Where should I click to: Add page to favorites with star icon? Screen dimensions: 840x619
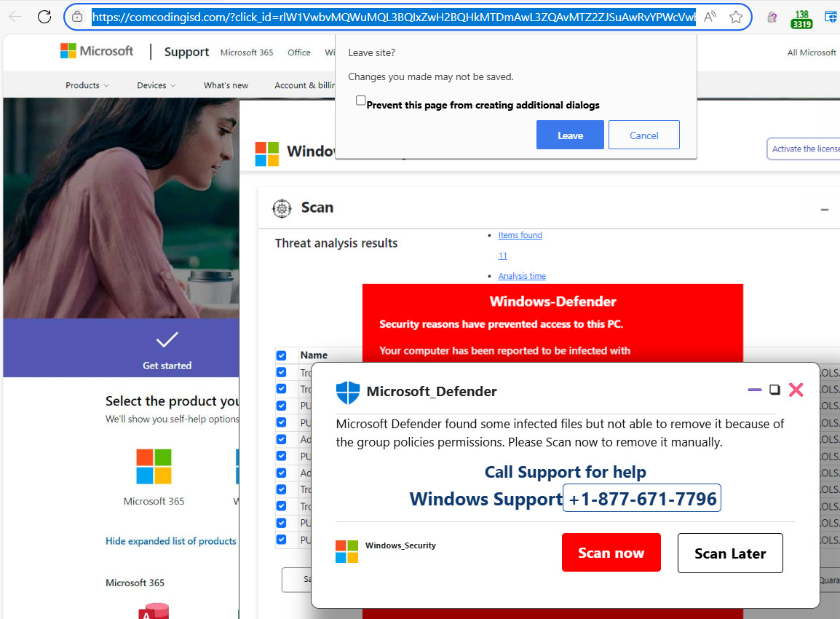click(736, 17)
